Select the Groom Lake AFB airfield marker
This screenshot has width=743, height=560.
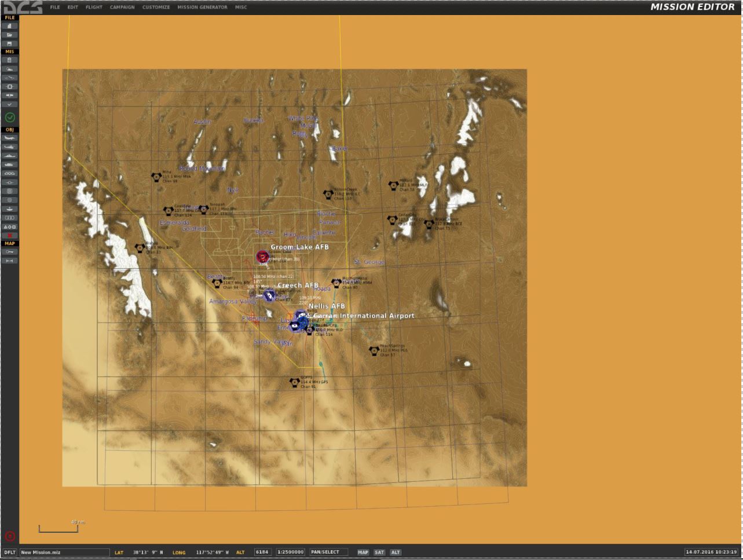(263, 257)
